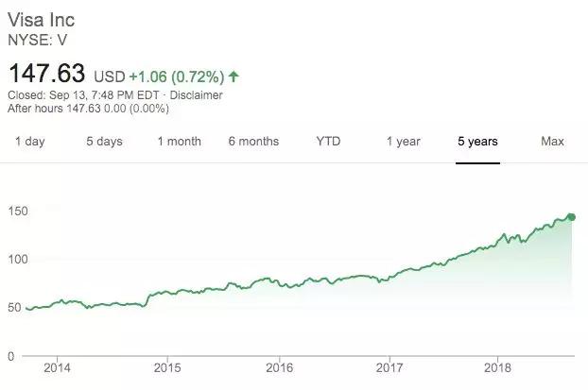The image size is (588, 390).
Task: Switch to the 5 days tab
Action: click(x=104, y=142)
